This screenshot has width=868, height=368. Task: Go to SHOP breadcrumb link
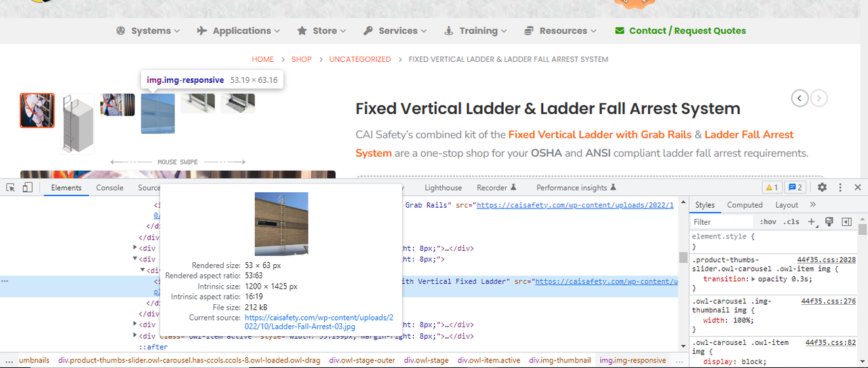(x=302, y=60)
